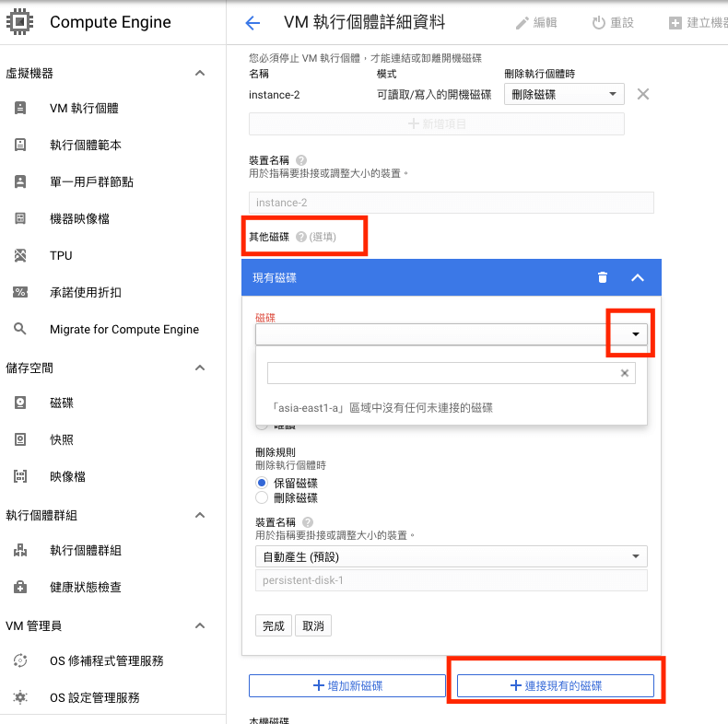Click the 健康狀態檢查 sidebar icon
This screenshot has height=724, width=728.
click(x=20, y=587)
